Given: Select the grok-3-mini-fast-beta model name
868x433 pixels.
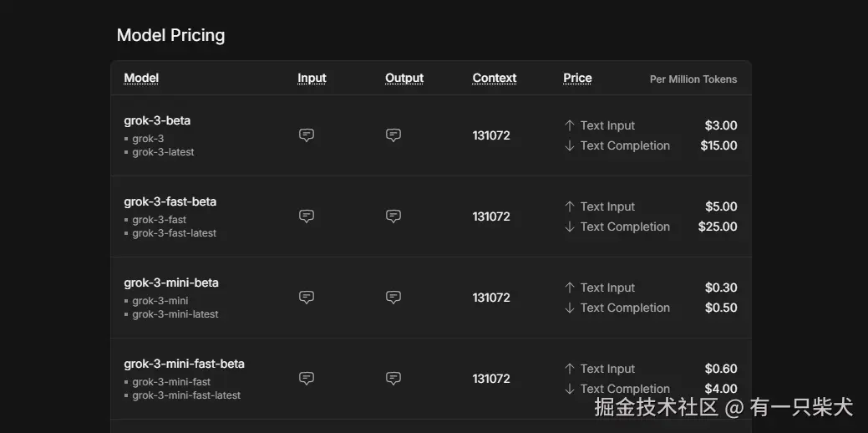Looking at the screenshot, I should (184, 364).
